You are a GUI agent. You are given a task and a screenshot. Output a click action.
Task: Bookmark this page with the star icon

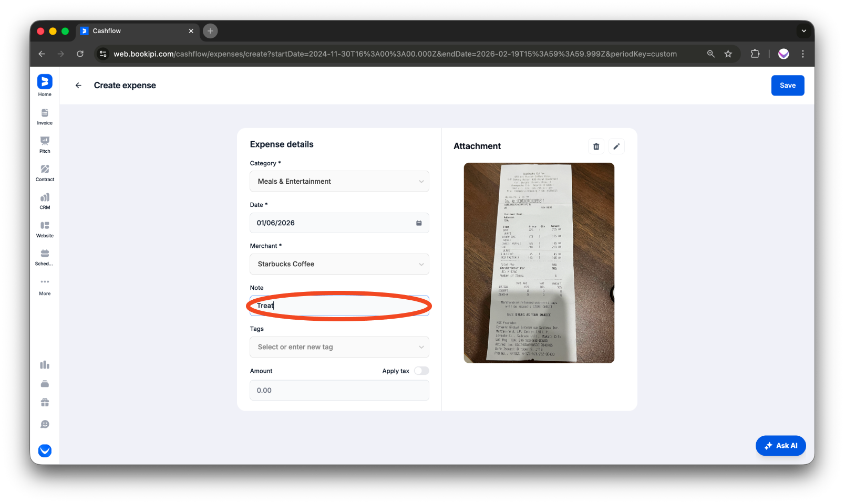click(x=728, y=54)
